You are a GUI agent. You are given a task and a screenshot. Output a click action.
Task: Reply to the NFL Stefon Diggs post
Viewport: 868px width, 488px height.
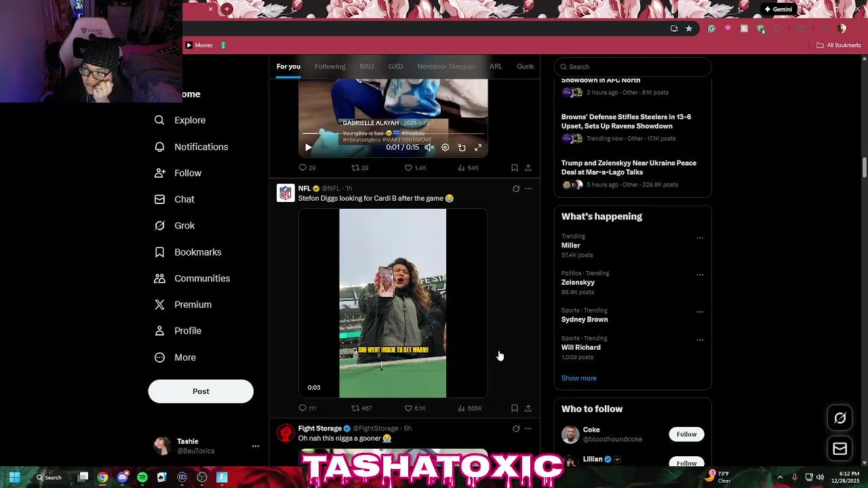[302, 408]
